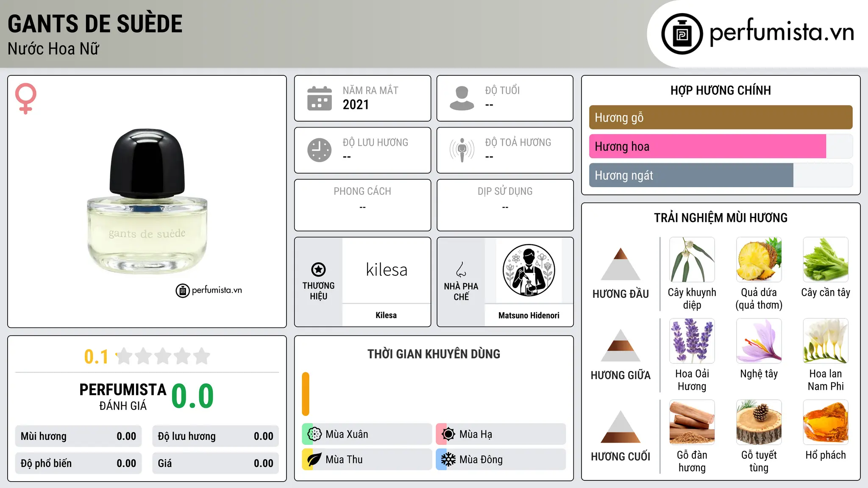Click the Hương cuối pyramid icon

tap(620, 427)
